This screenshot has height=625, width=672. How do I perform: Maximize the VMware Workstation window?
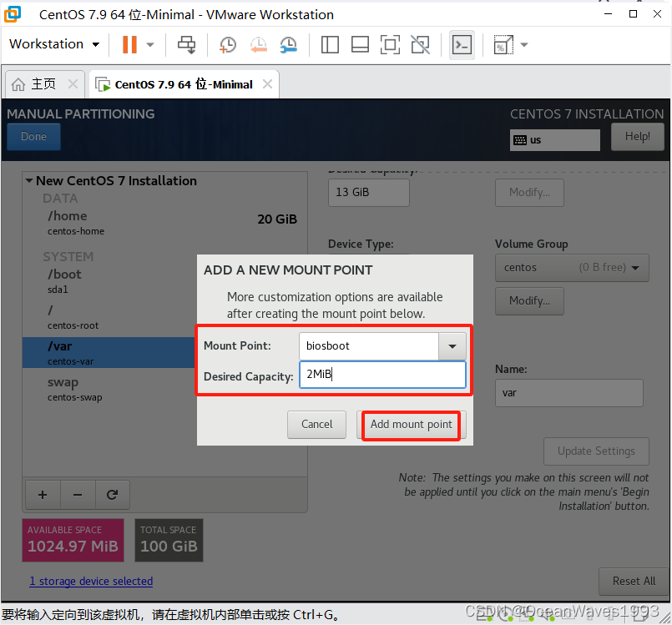coord(633,14)
